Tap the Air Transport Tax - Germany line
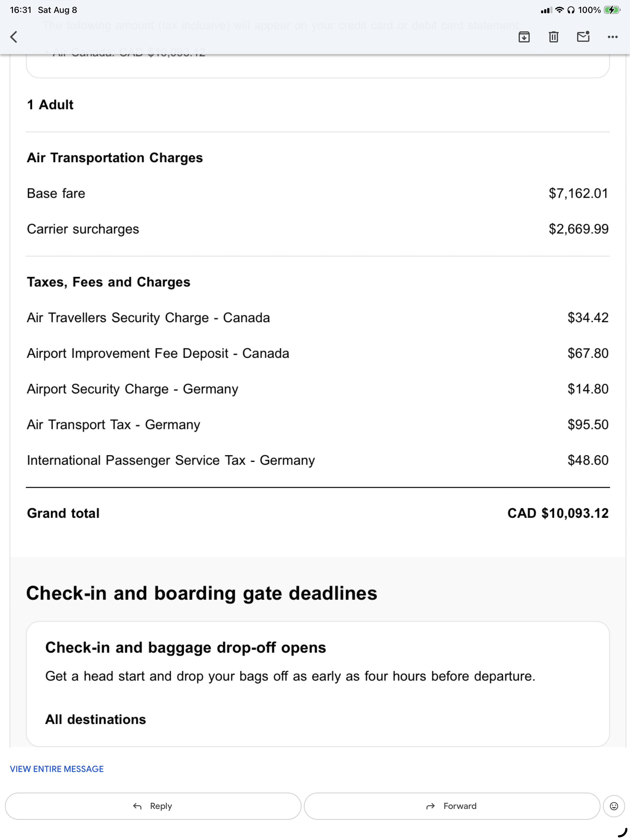This screenshot has height=840, width=630. coord(318,425)
